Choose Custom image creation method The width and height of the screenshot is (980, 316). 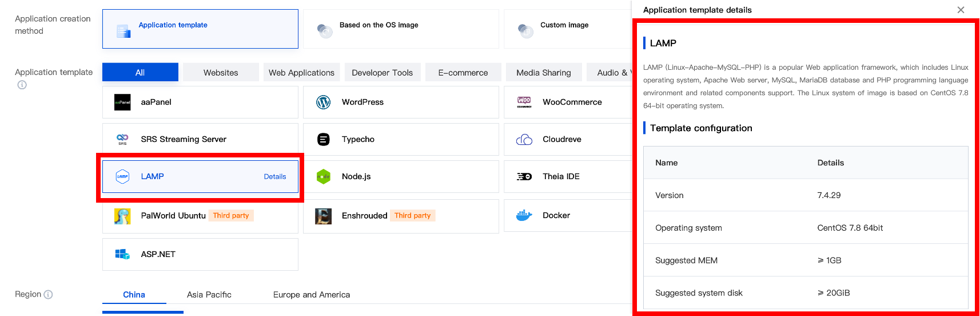coord(567,29)
